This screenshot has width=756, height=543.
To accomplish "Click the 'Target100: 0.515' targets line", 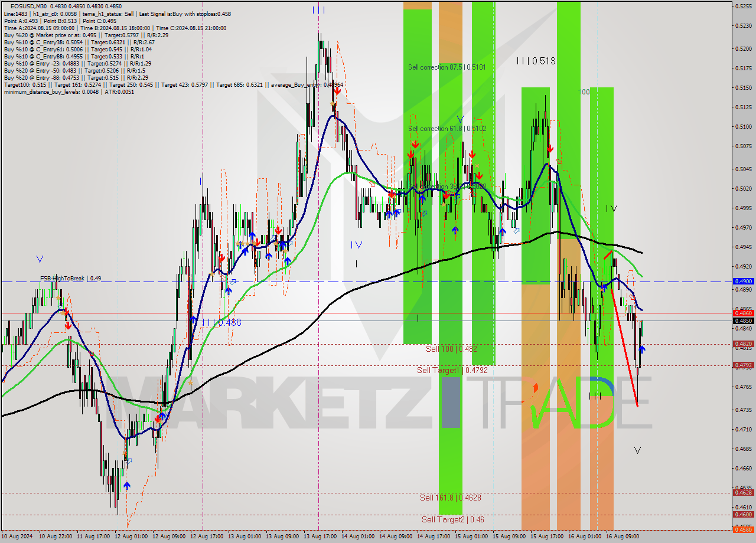I will 174,84.
